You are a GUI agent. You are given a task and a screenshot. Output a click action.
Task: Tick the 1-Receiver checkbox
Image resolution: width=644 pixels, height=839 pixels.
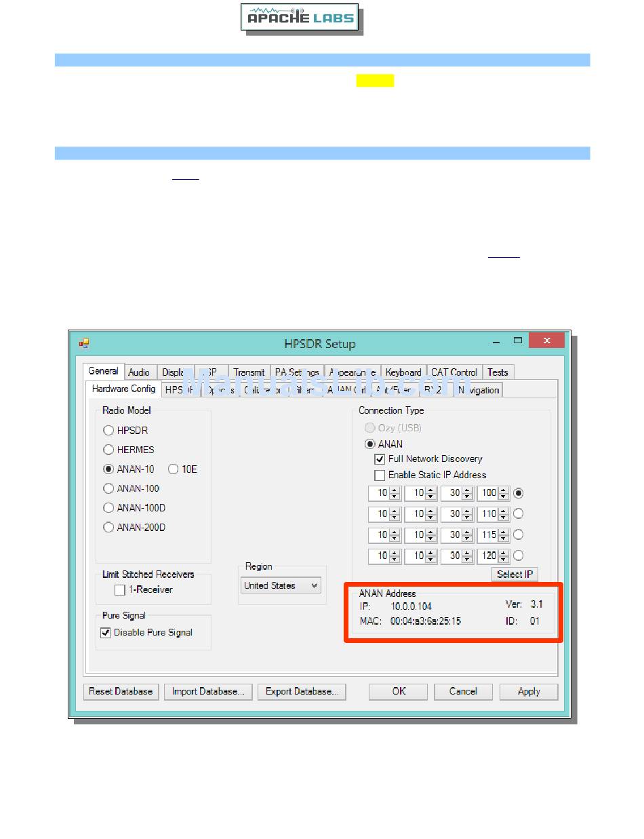119,590
